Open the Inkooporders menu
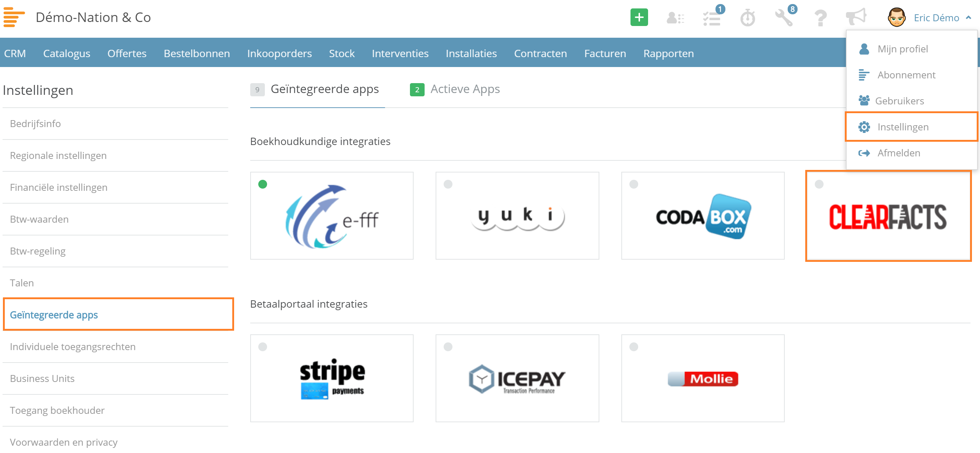The height and width of the screenshot is (453, 980). pyautogui.click(x=279, y=53)
